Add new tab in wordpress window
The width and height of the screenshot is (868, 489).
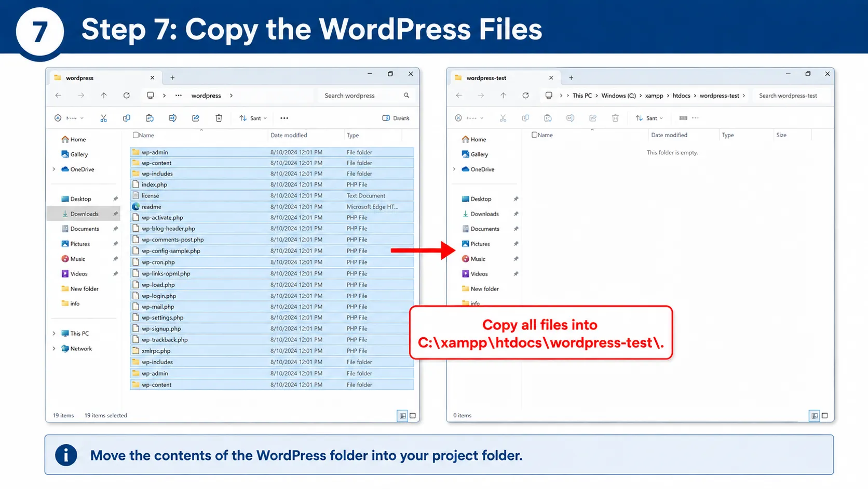click(172, 78)
